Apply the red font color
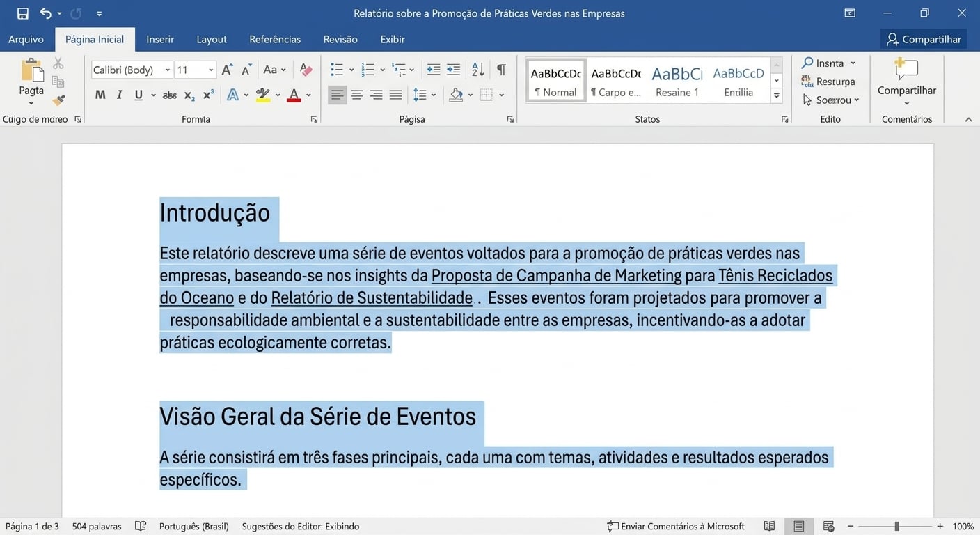The image size is (980, 535). click(294, 95)
